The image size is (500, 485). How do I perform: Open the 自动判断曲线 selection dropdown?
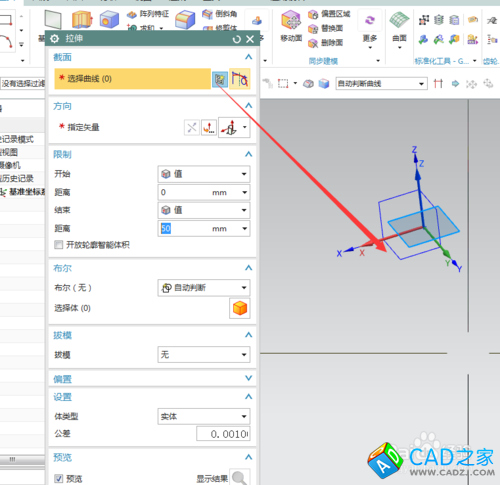coord(381,83)
